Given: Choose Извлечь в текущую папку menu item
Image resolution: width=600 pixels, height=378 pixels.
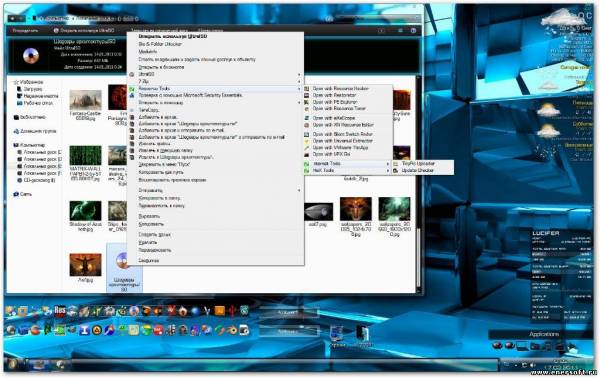Looking at the screenshot, I should pyautogui.click(x=166, y=150).
